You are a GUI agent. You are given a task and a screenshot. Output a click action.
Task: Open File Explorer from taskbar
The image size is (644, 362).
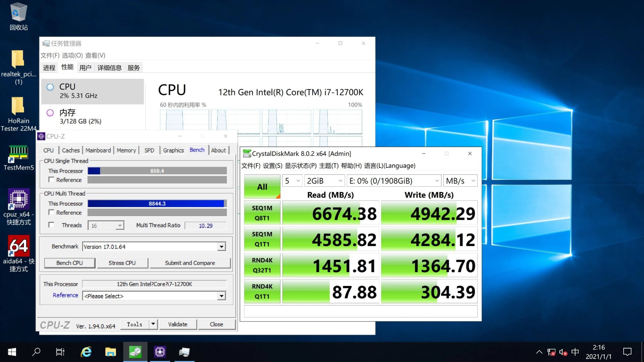click(110, 352)
